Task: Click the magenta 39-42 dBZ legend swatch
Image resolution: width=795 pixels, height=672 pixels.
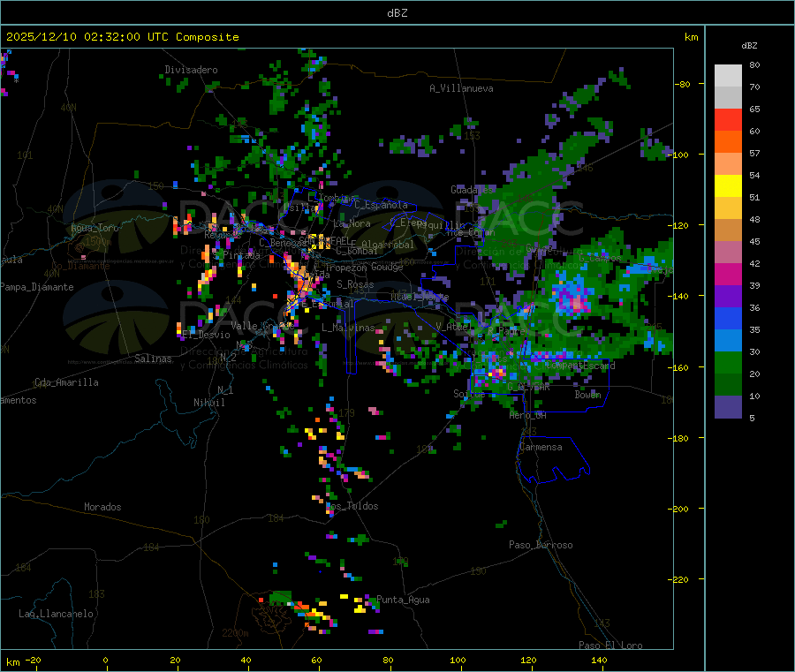Action: point(728,274)
